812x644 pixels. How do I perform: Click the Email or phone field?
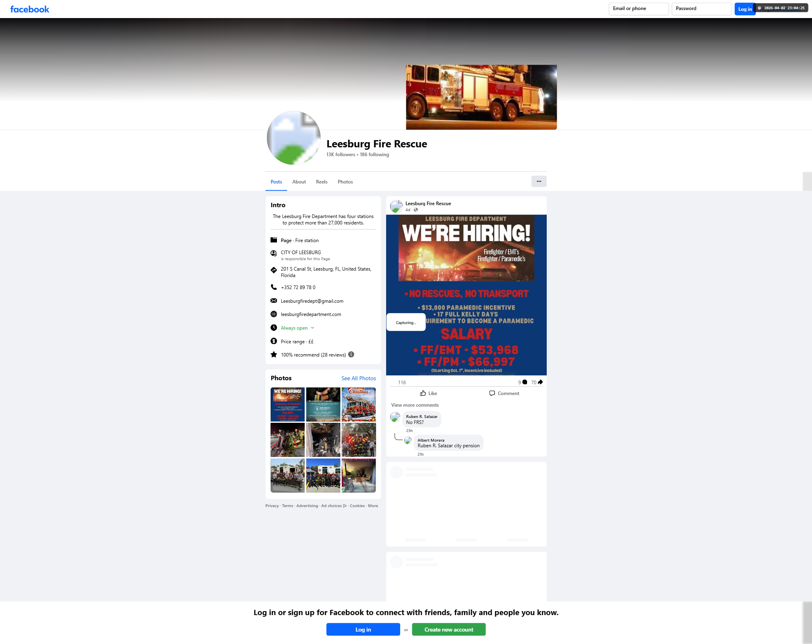click(639, 9)
